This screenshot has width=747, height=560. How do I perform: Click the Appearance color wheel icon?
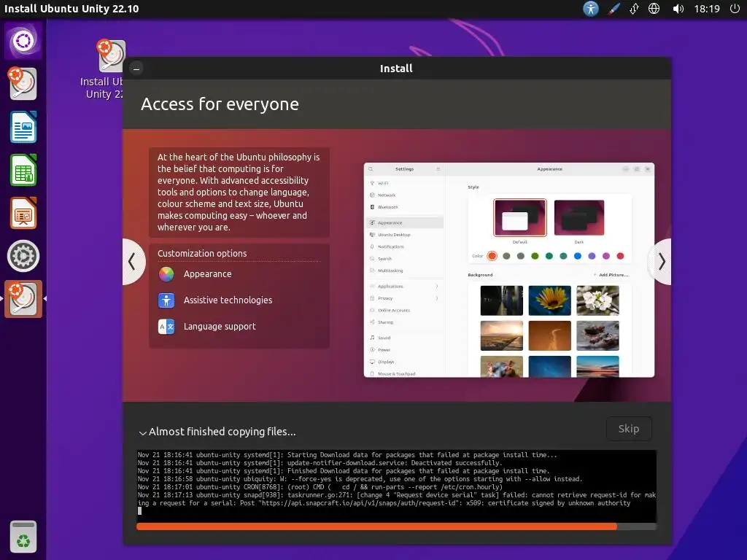(x=166, y=274)
